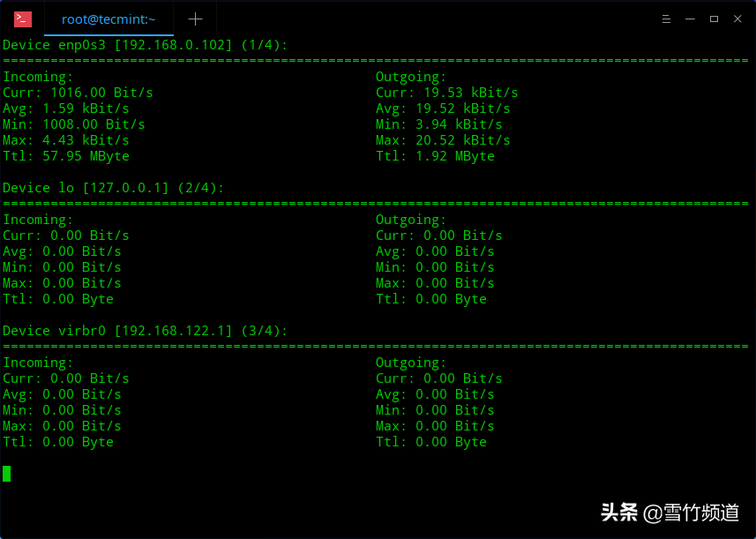Close the terminal window
Screen dimensions: 756x539
click(737, 19)
